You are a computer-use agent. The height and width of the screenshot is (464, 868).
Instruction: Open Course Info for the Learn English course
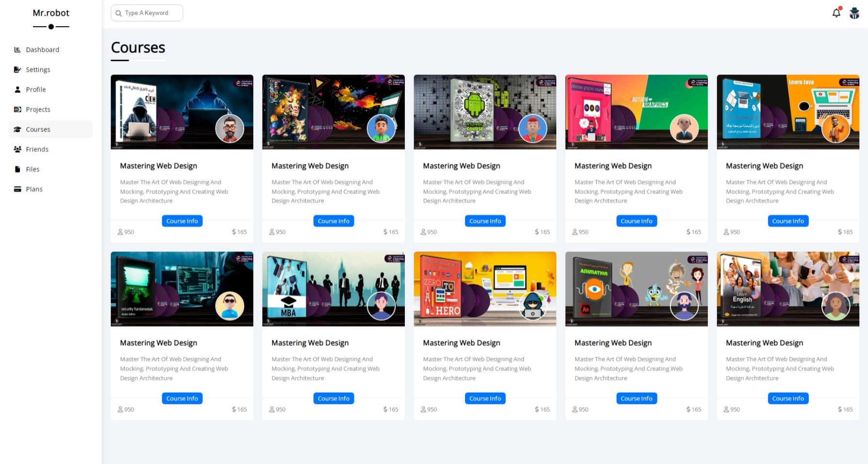pos(788,398)
